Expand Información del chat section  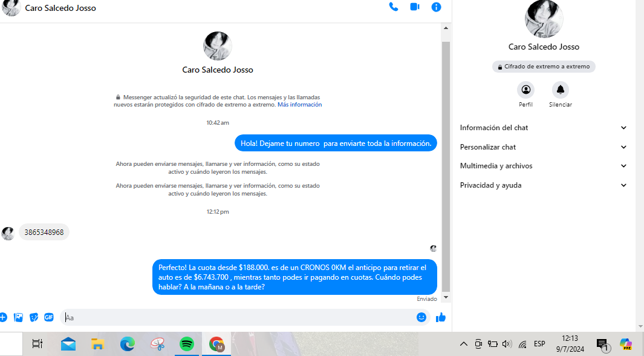(x=544, y=128)
